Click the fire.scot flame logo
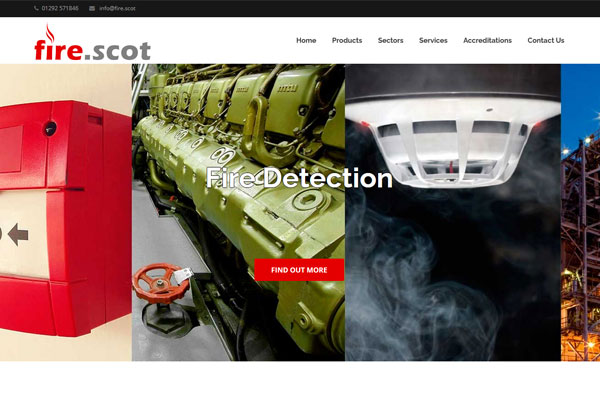The image size is (600, 400). 92,42
